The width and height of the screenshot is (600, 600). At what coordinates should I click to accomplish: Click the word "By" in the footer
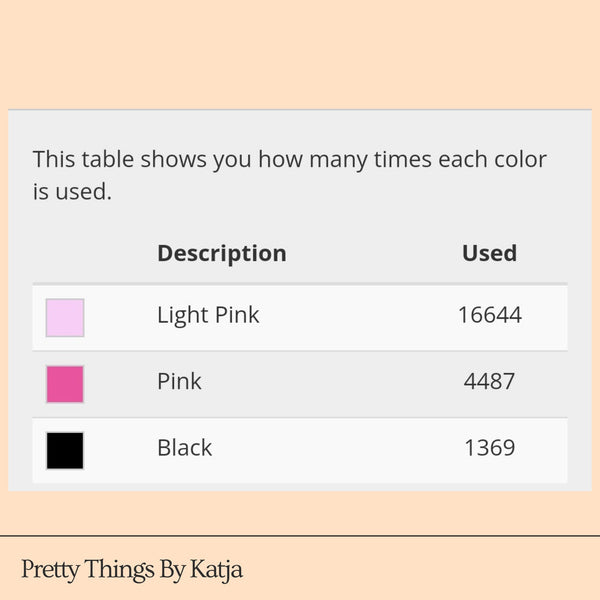tap(170, 570)
